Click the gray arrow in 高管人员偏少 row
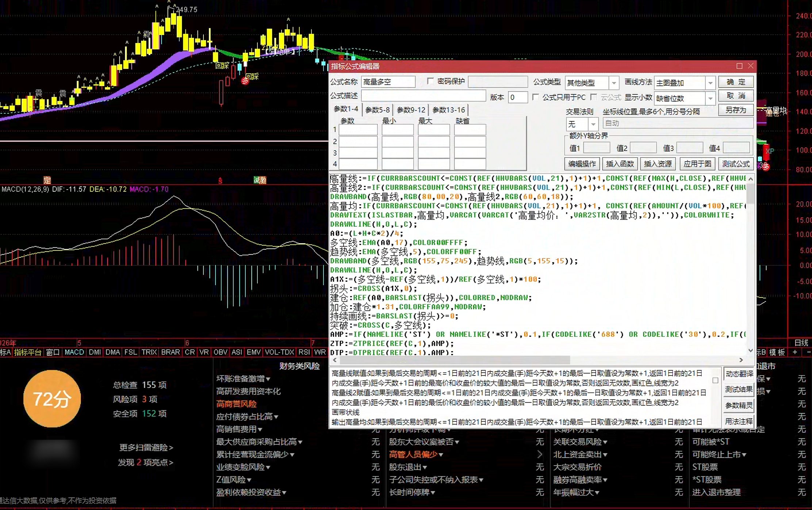Viewport: 812px width, 510px height. pyautogui.click(x=540, y=454)
